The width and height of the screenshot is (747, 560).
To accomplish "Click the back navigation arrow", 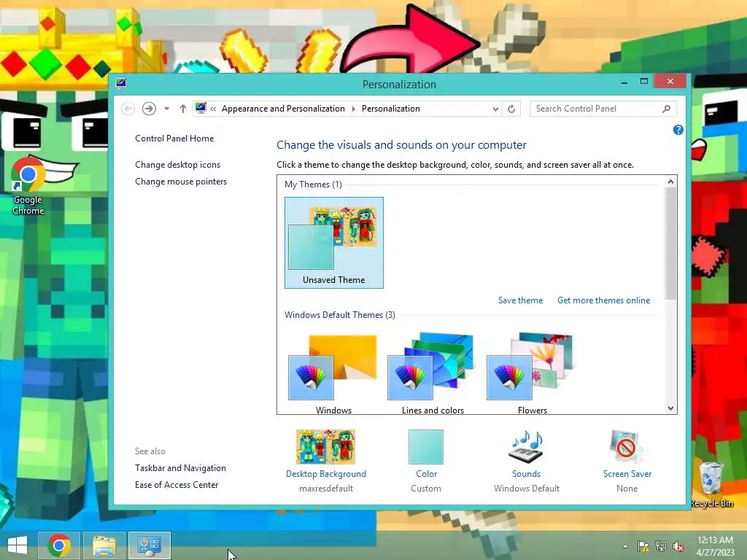I will (128, 109).
